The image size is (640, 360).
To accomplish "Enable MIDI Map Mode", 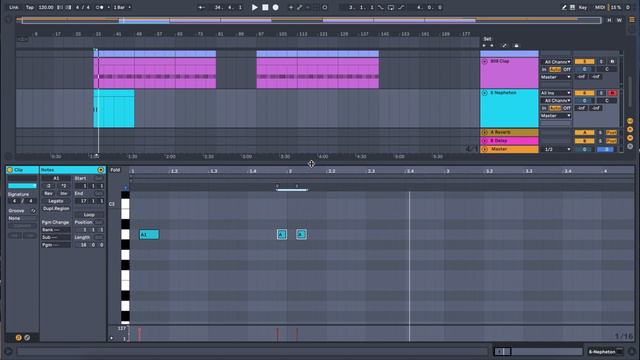I will [x=600, y=7].
